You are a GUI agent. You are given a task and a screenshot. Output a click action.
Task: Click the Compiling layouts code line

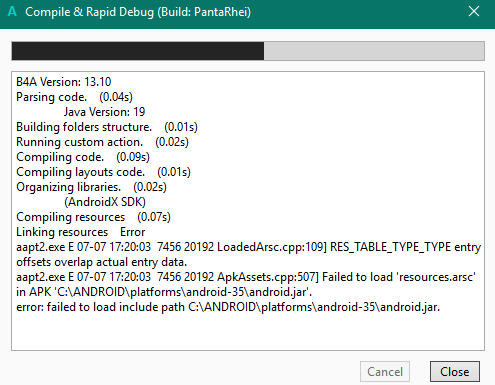(x=103, y=172)
